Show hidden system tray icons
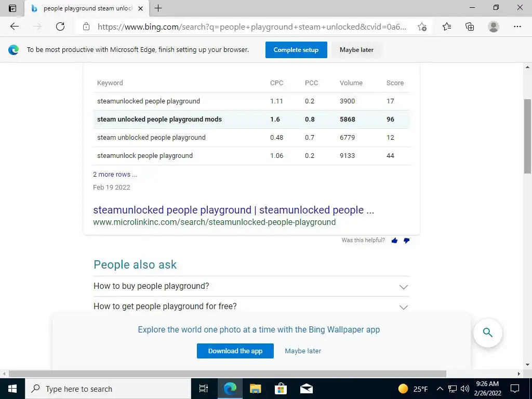This screenshot has height=399, width=532. coord(440,389)
